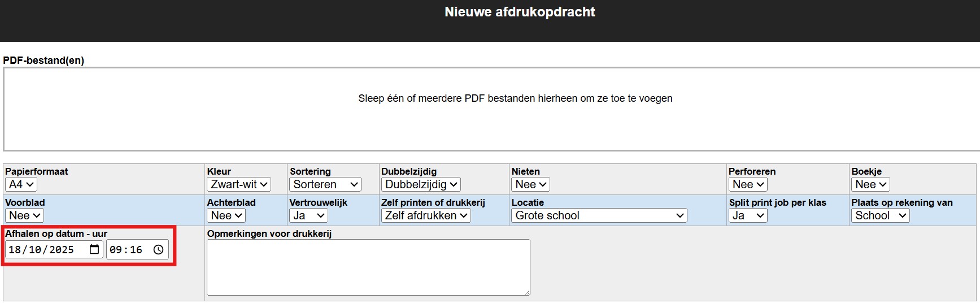Open the Papierformaat dropdown

tap(21, 184)
